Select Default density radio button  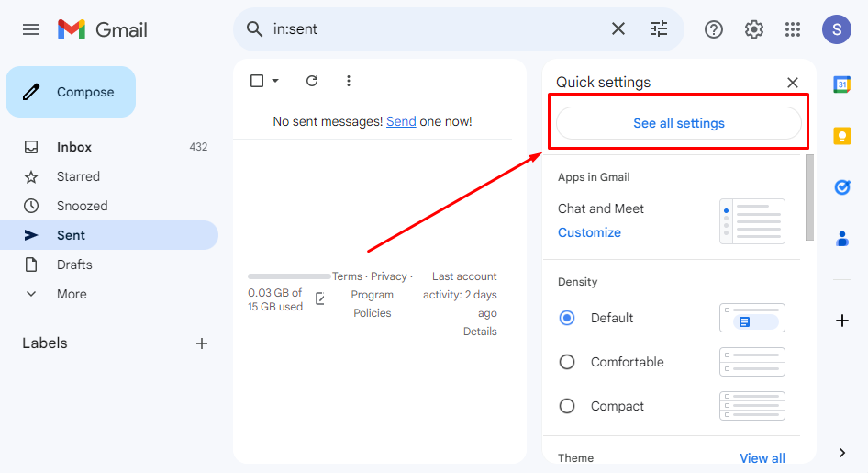click(x=567, y=318)
